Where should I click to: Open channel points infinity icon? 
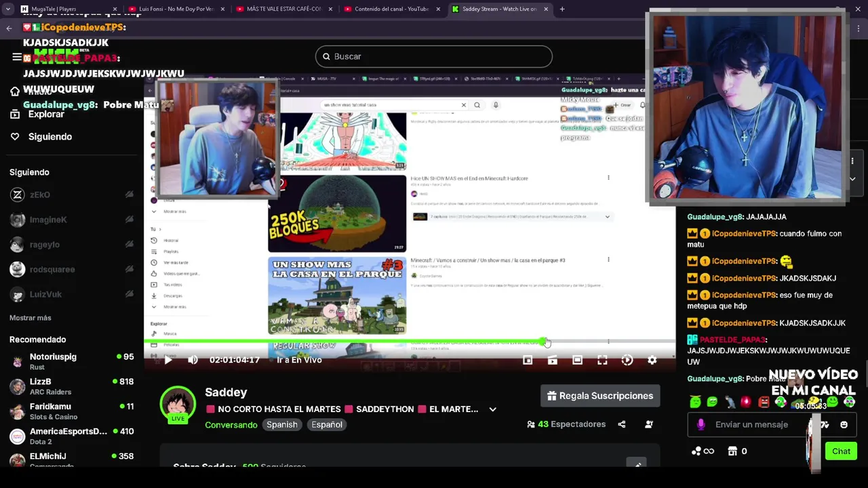pyautogui.click(x=703, y=451)
